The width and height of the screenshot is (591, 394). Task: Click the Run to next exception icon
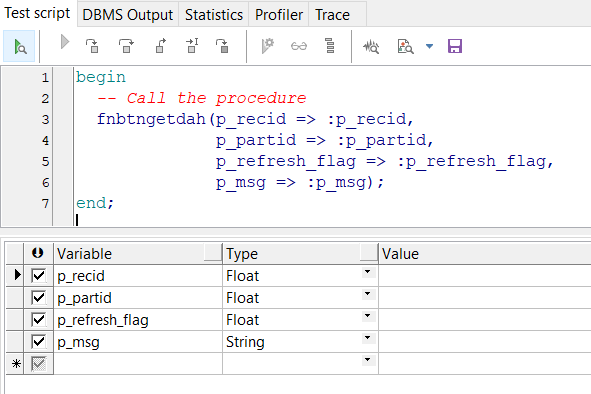point(222,46)
